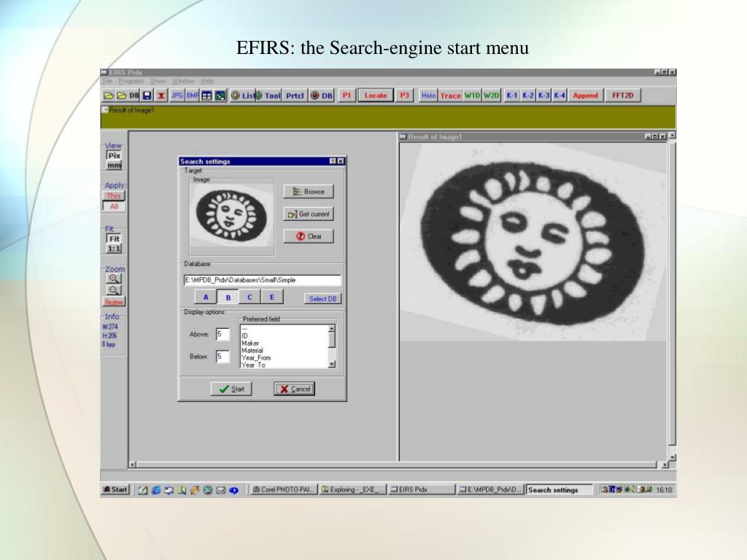747x560 pixels.
Task: Choose Maker in Preferred field list
Action: [x=250, y=343]
